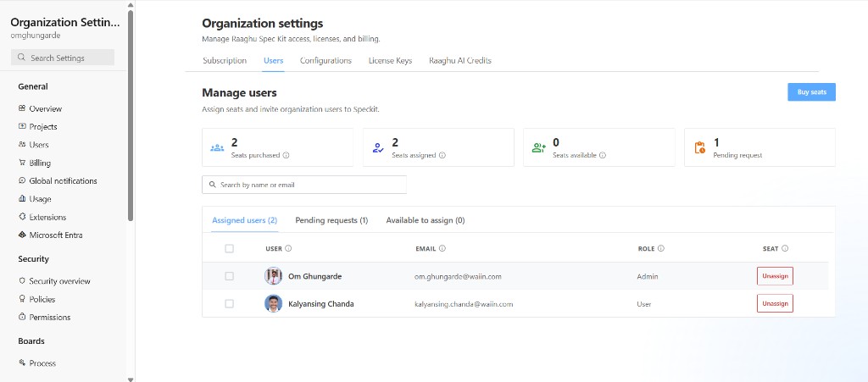The width and height of the screenshot is (868, 382).
Task: Click the Usage chart icon
Action: pyautogui.click(x=22, y=198)
